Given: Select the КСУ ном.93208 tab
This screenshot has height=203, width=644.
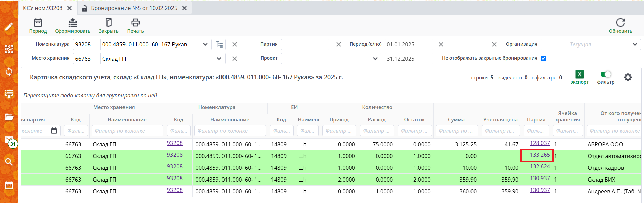Looking at the screenshot, I should 43,8.
